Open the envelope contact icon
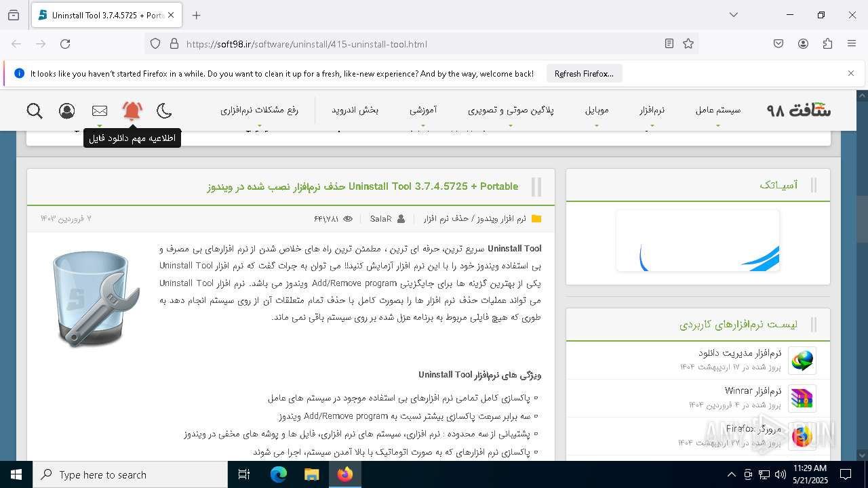Image resolution: width=868 pixels, height=488 pixels. click(x=100, y=110)
